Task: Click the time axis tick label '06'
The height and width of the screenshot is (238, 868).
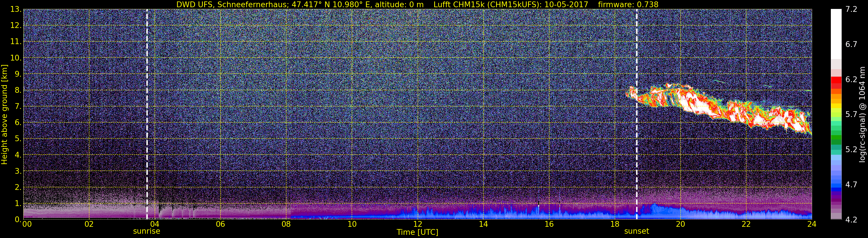Action: [x=220, y=224]
